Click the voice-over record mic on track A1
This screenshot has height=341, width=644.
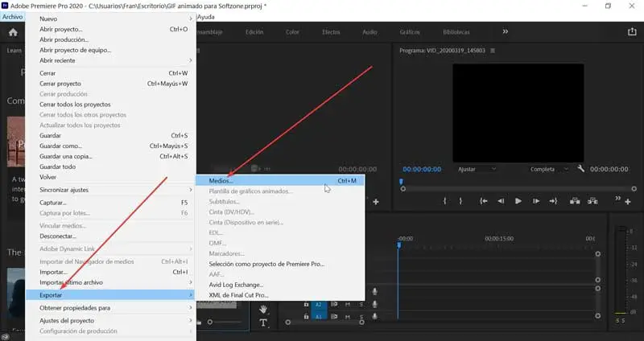point(374,316)
